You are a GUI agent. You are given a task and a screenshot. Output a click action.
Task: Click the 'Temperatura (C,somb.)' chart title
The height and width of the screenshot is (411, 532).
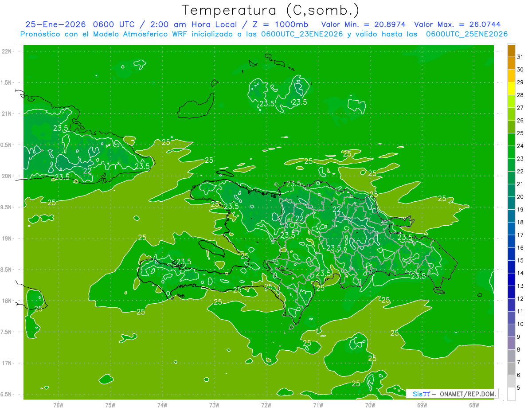click(271, 10)
